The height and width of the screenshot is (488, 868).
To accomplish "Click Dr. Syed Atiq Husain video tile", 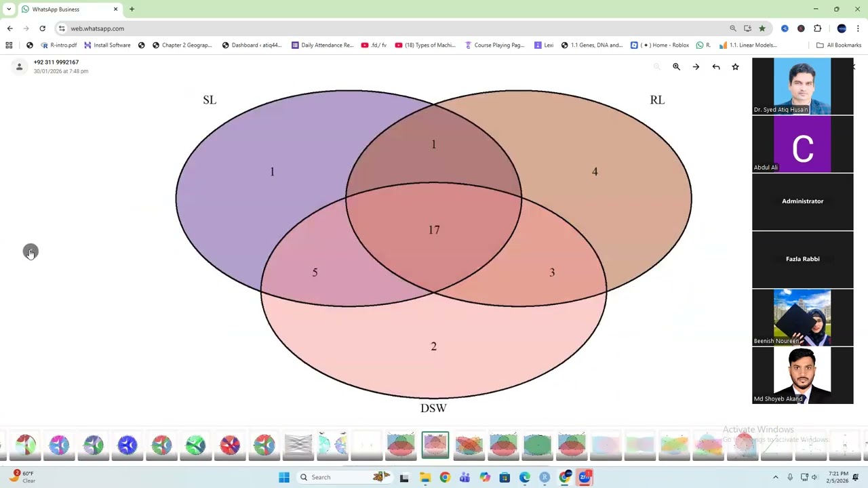I will (x=803, y=86).
